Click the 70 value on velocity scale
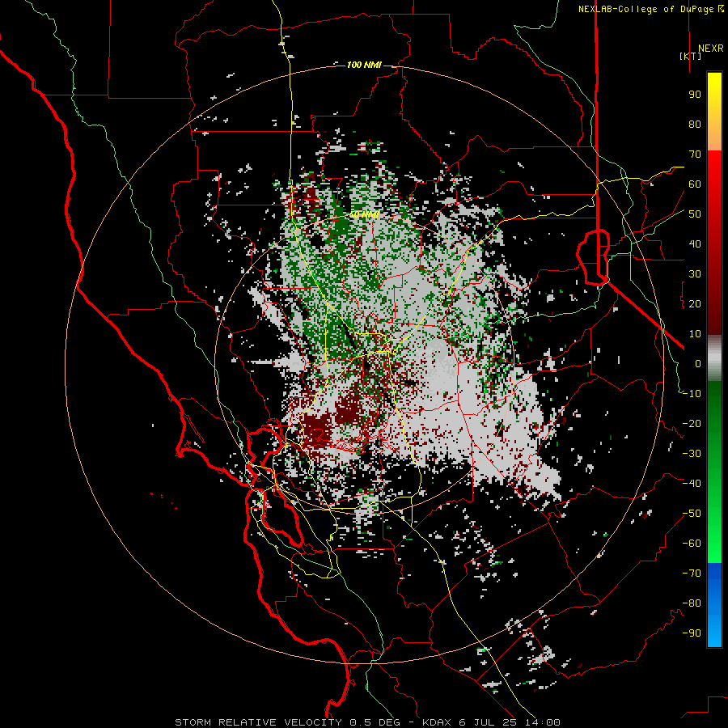Image resolution: width=728 pixels, height=728 pixels. pyautogui.click(x=695, y=154)
